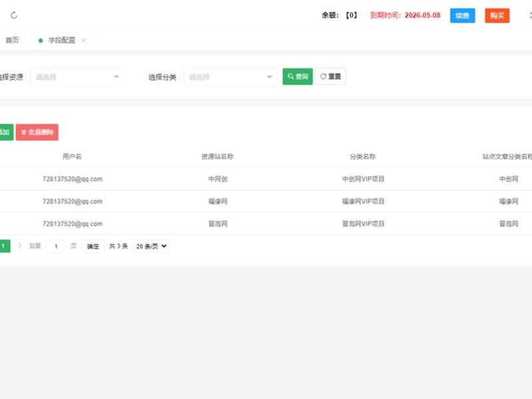Click the orange 购买 button
This screenshot has width=532, height=399.
click(497, 15)
